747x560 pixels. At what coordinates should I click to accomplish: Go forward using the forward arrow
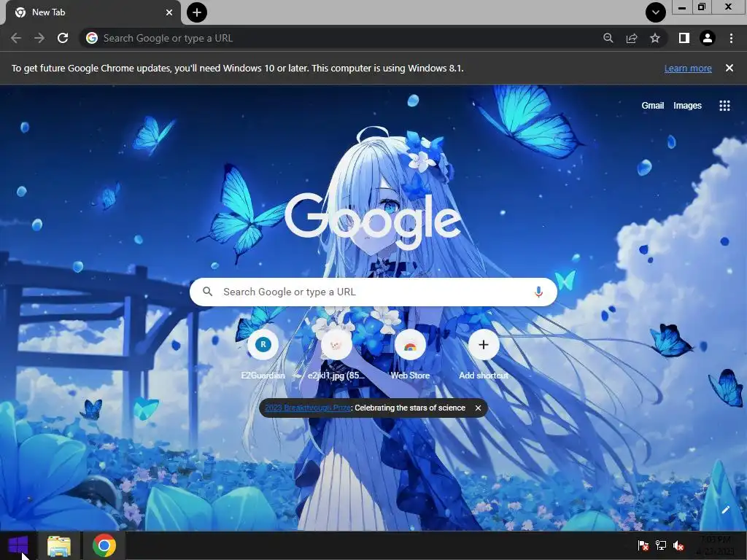(x=39, y=38)
